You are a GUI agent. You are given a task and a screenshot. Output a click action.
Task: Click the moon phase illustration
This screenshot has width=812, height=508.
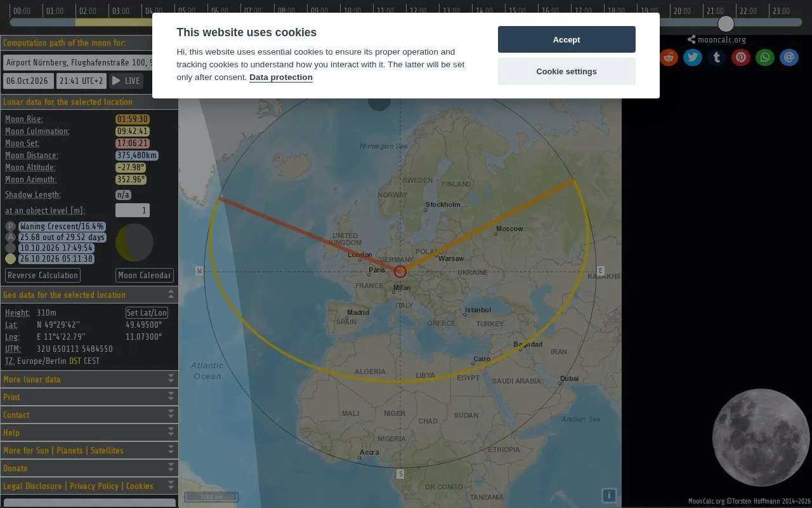pyautogui.click(x=134, y=242)
